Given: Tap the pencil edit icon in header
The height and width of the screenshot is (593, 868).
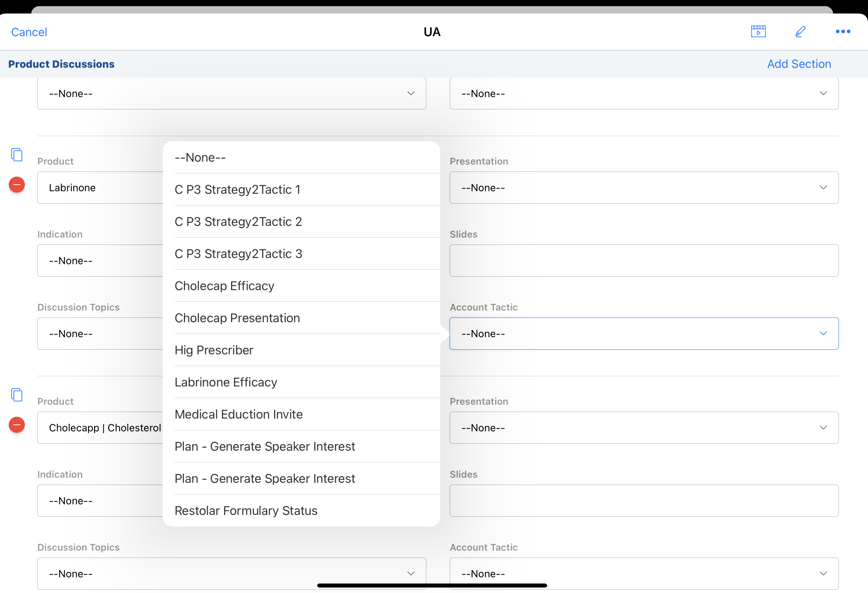Looking at the screenshot, I should (x=800, y=32).
